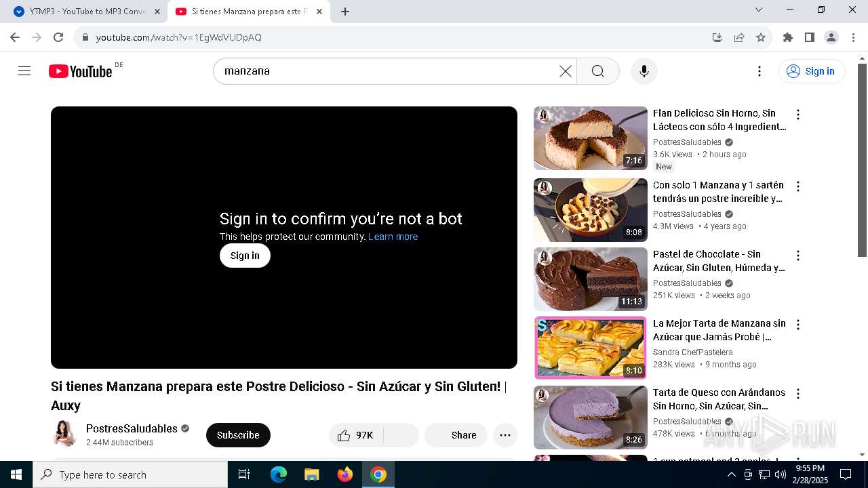Open the notification center icon
The width and height of the screenshot is (868, 488).
click(x=846, y=474)
